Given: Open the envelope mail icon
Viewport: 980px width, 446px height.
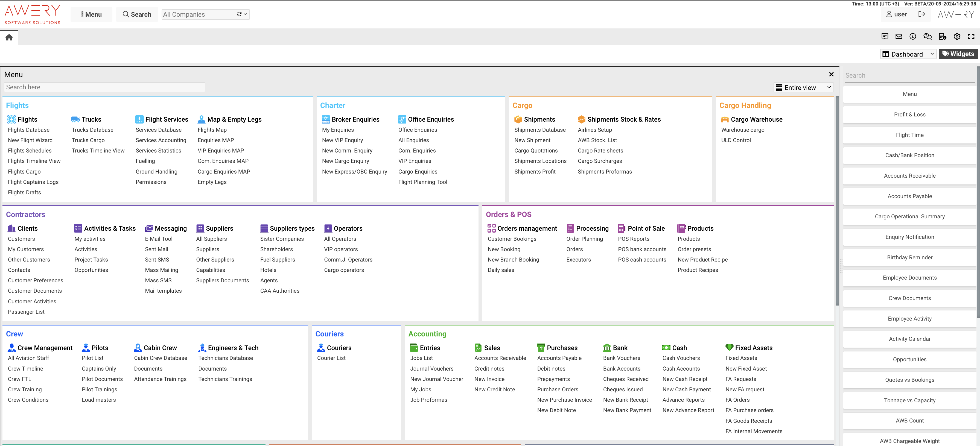Looking at the screenshot, I should (899, 37).
